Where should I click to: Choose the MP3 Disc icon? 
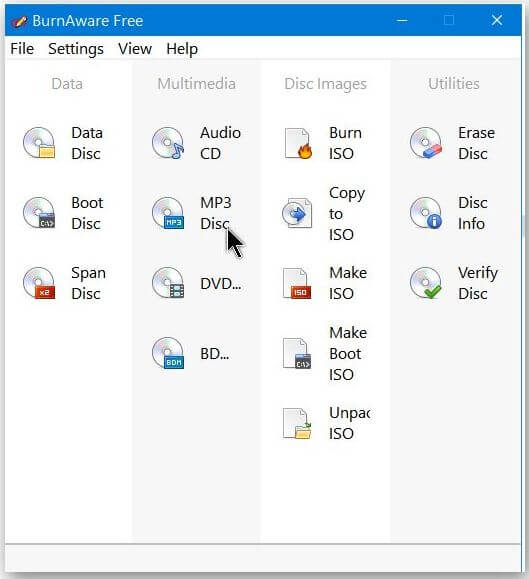click(x=168, y=213)
